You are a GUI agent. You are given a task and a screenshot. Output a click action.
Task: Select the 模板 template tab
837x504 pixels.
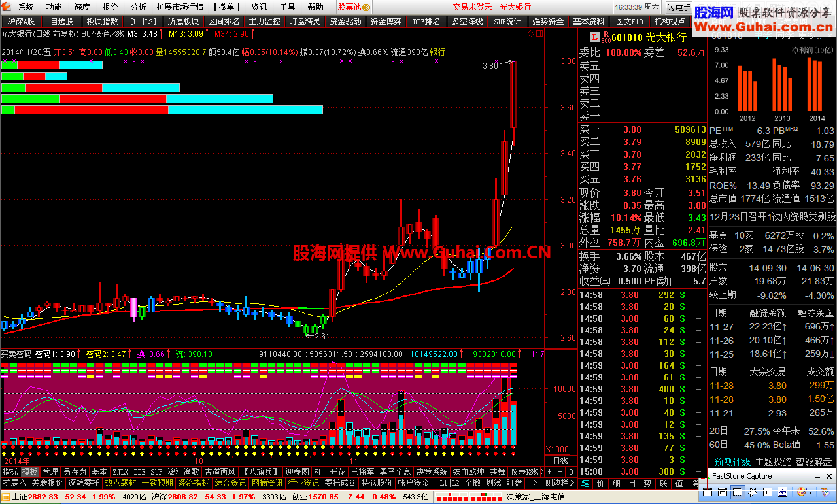coord(30,471)
